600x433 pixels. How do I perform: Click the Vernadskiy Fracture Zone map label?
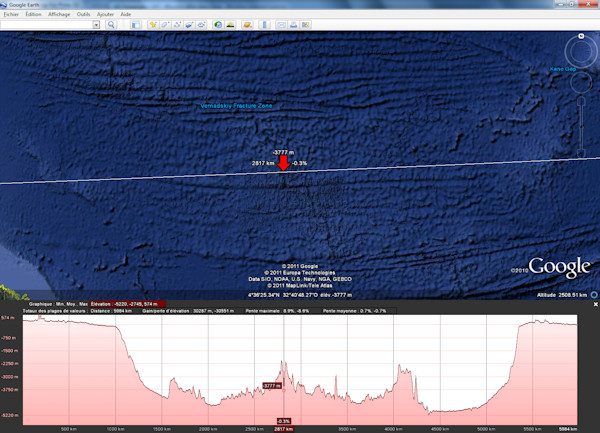(236, 106)
